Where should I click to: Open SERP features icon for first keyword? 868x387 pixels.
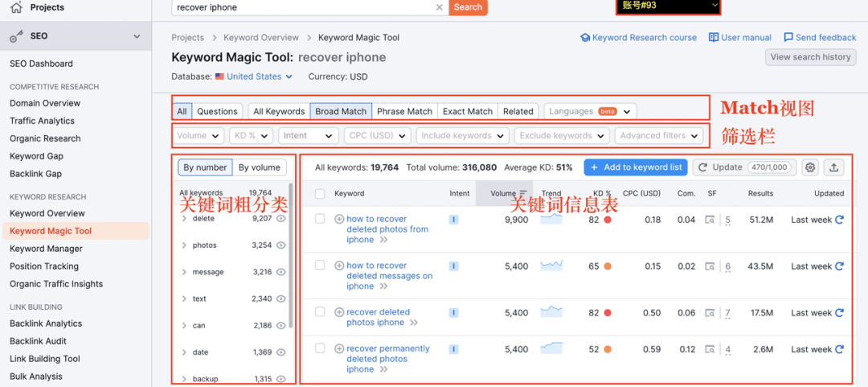point(710,220)
